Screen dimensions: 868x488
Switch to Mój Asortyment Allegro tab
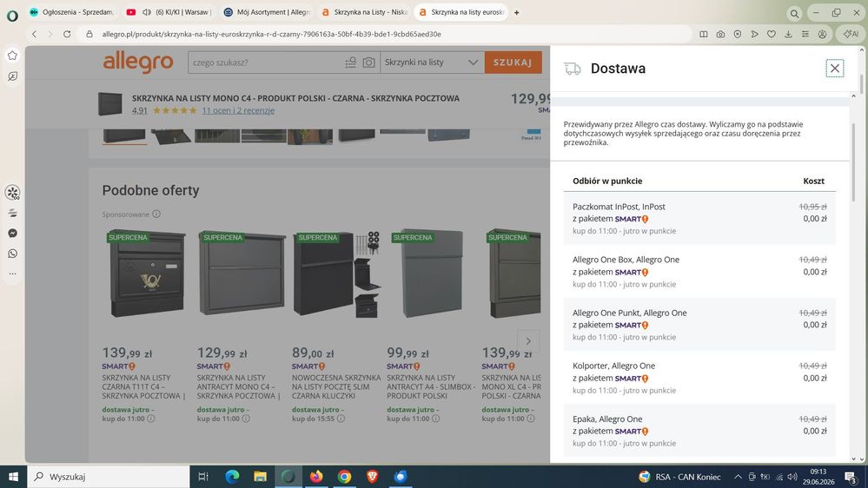[x=267, y=12]
